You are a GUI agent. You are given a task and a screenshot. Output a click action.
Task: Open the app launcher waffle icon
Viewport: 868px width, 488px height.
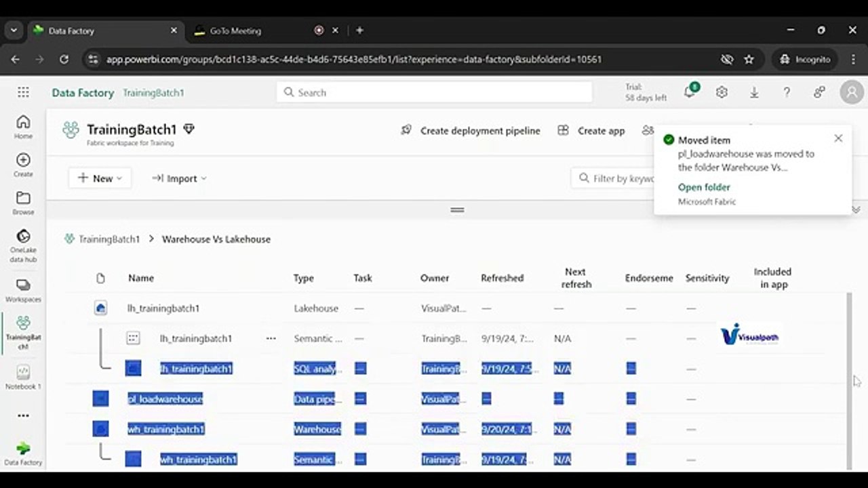pyautogui.click(x=23, y=92)
